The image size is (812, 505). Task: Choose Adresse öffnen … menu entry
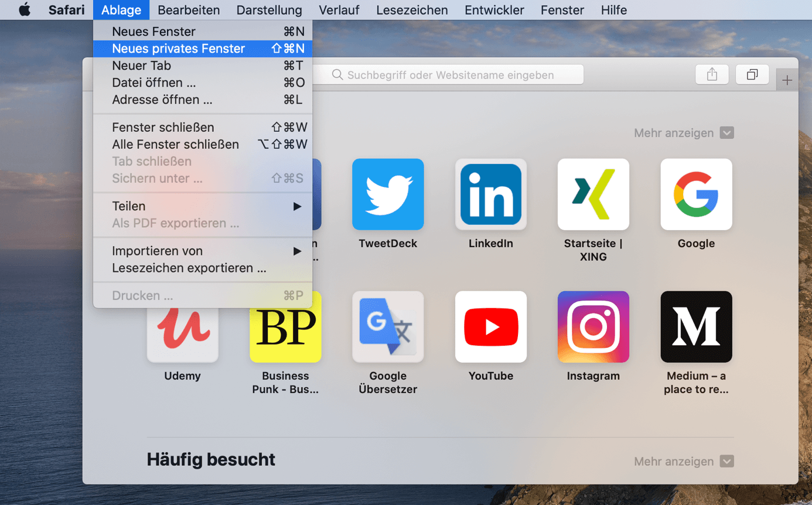point(203,100)
